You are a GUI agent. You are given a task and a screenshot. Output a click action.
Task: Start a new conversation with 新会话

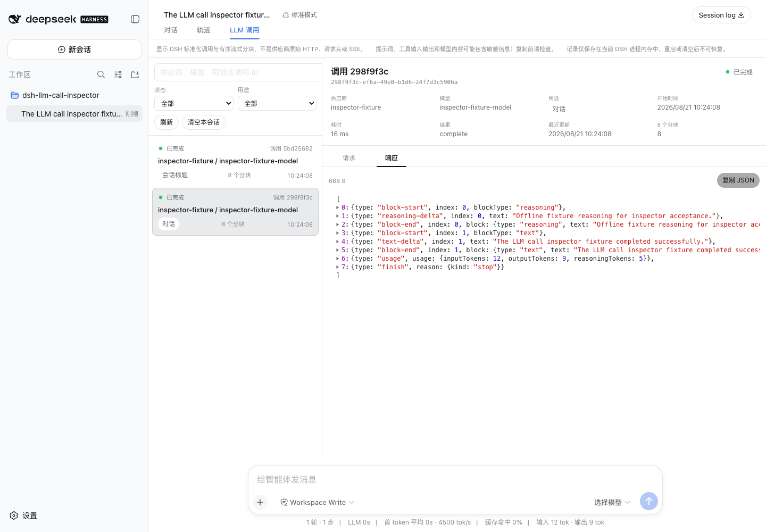[74, 49]
